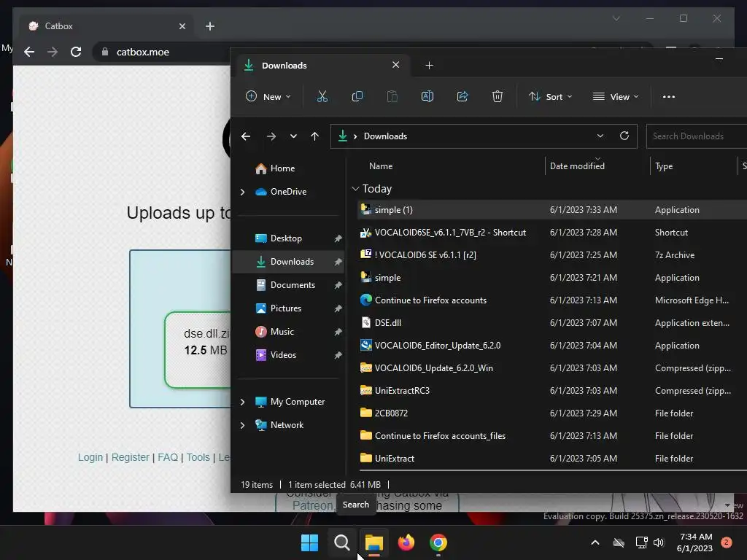Viewport: 747px width, 560px height.
Task: Click the Search magnifier on the taskbar
Action: (x=341, y=542)
